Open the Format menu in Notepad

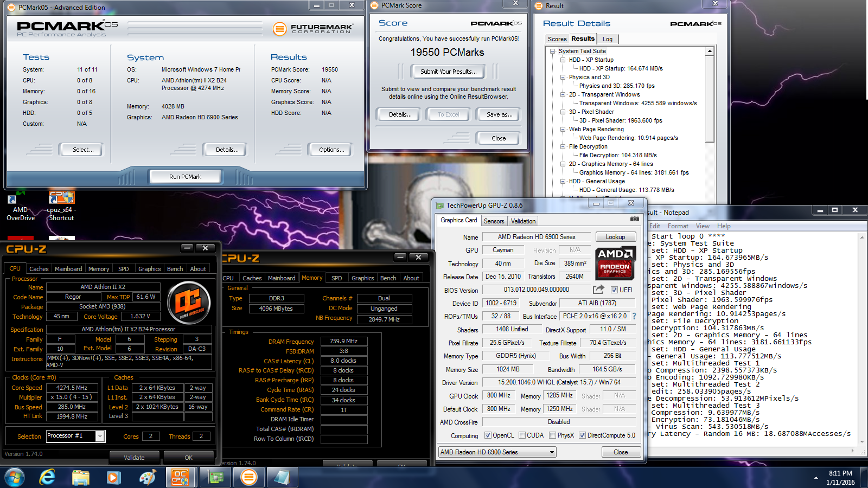[x=678, y=226]
